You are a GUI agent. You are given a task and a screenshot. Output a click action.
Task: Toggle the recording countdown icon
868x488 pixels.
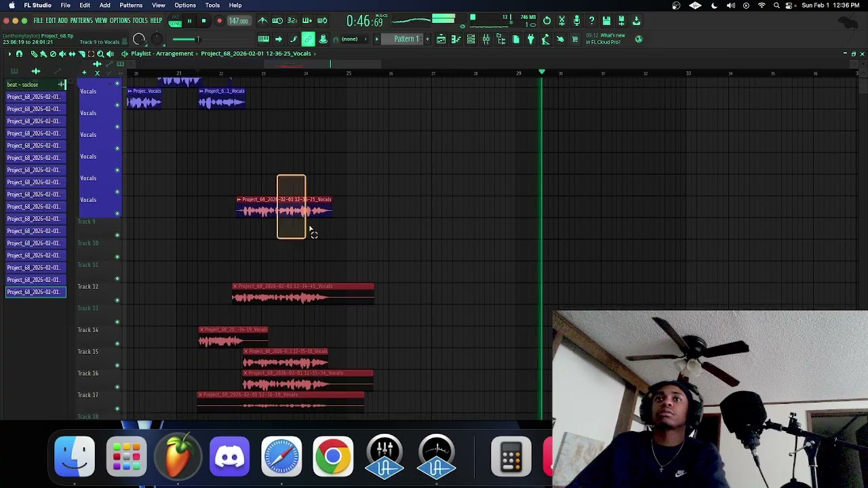click(292, 21)
